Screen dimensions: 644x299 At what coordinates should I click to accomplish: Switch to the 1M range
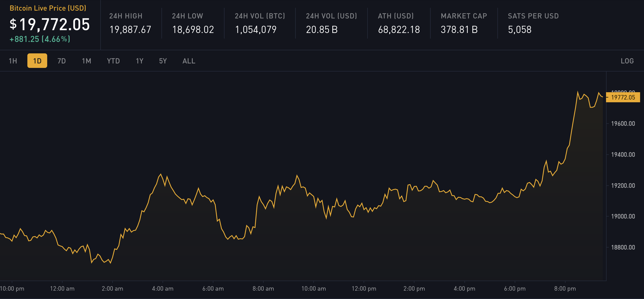click(x=87, y=61)
